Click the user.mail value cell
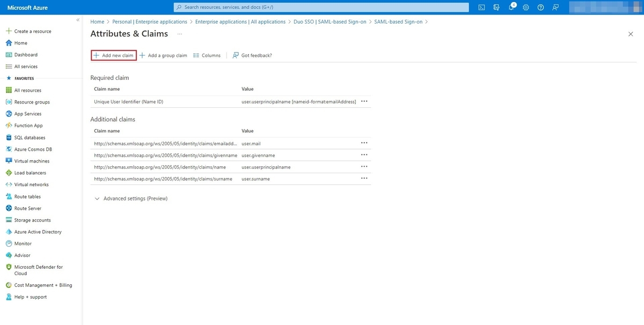644x325 pixels. click(x=251, y=143)
